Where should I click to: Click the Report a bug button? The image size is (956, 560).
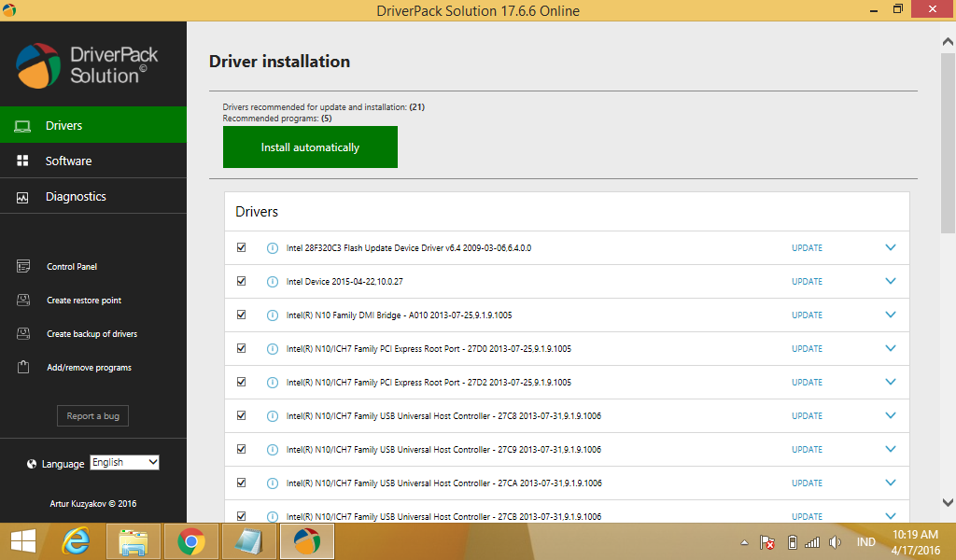click(93, 415)
